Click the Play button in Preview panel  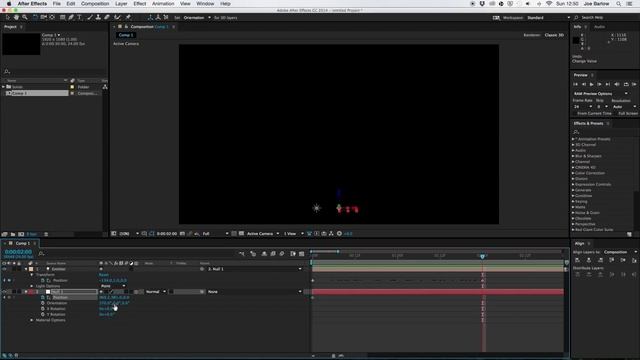591,84
